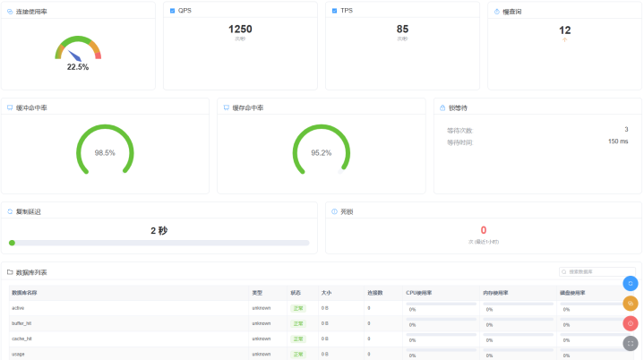
Task: Click the clock icon beside 慢查询
Action: click(497, 11)
